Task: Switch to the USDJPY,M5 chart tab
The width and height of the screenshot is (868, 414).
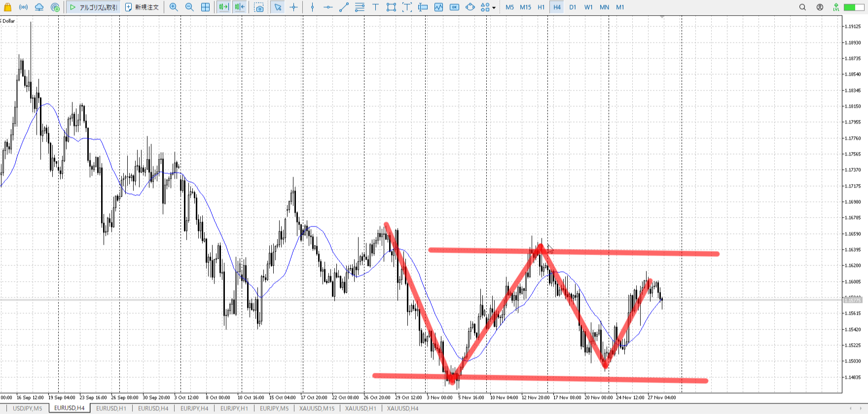Action: (27, 408)
